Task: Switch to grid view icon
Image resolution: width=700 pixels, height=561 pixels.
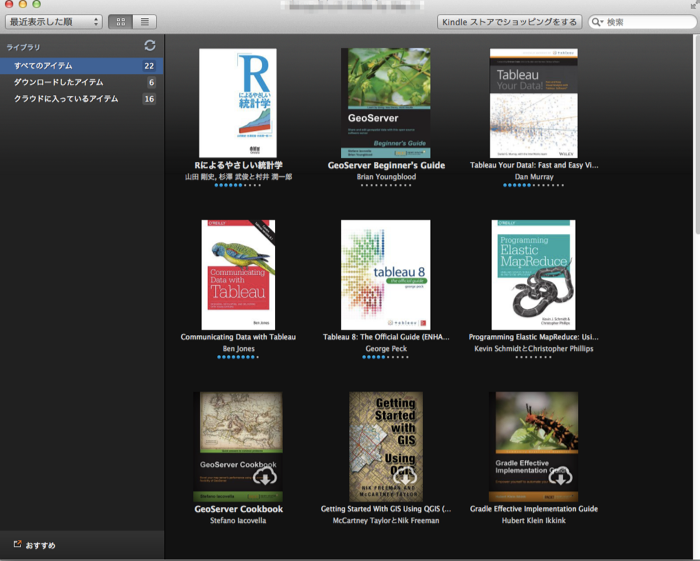Action: click(x=121, y=22)
